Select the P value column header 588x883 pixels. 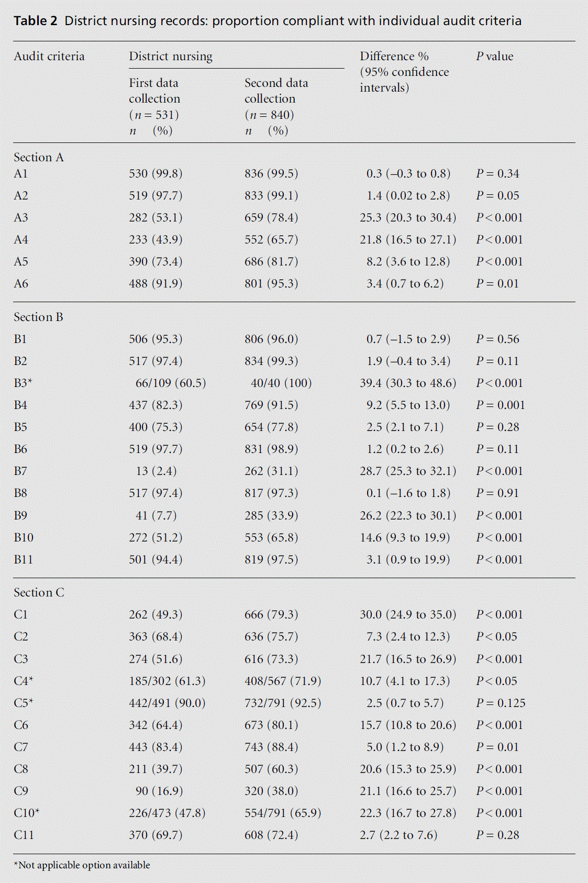(x=495, y=57)
